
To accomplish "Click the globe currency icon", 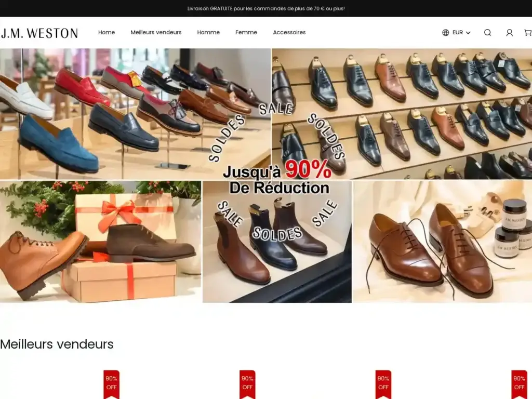I will pos(446,33).
